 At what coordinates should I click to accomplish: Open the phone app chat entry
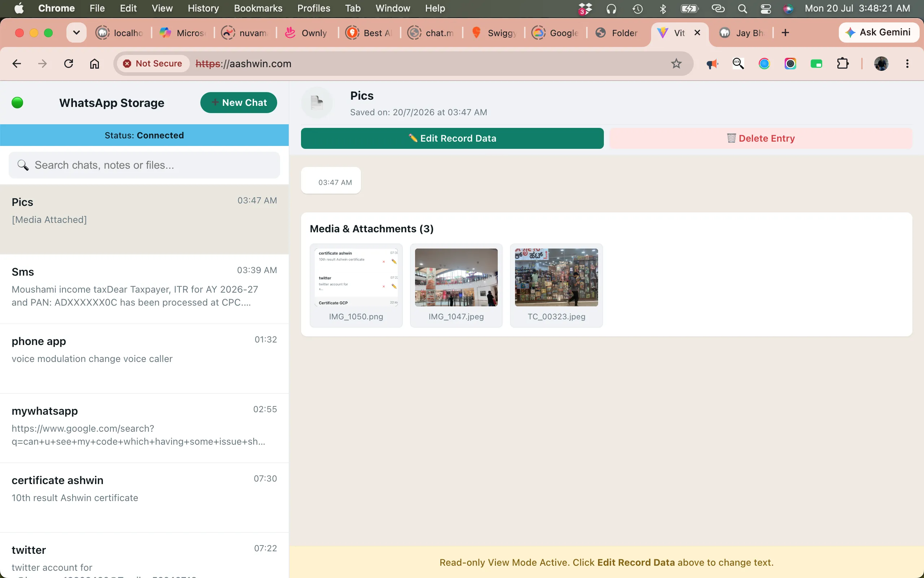(144, 359)
